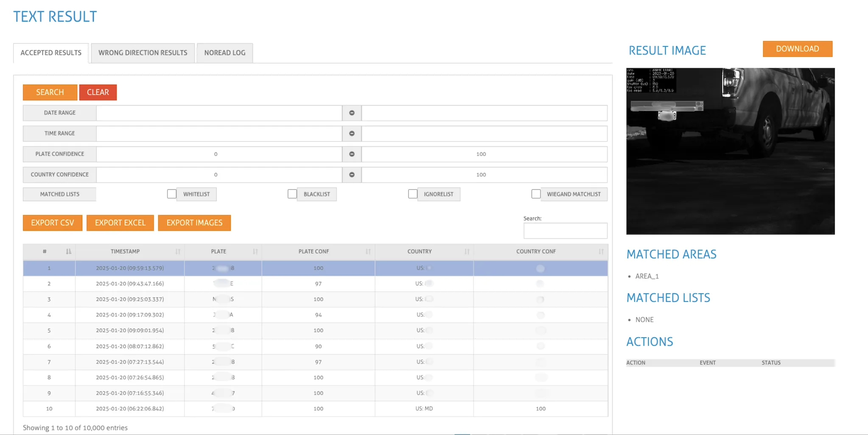Click the Plate Confidence minus separator icon
868x435 pixels.
[x=352, y=154]
